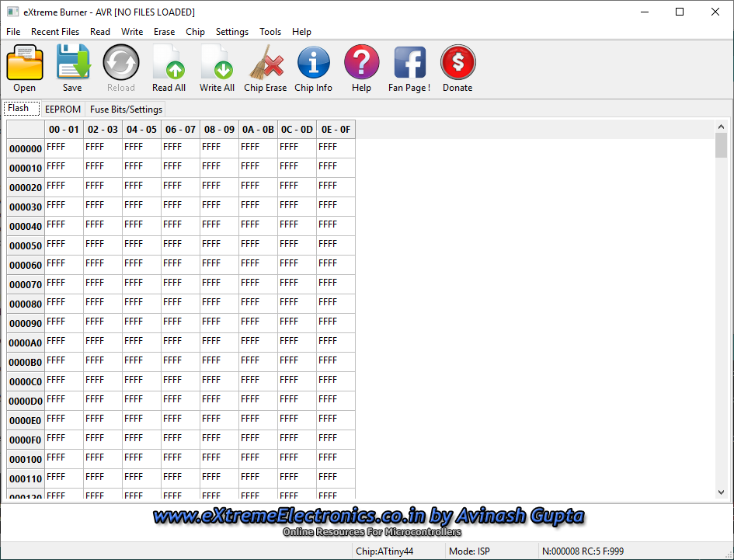Viewport: 734px width, 560px height.
Task: Click the 00 - 01 column header
Action: [x=64, y=130]
